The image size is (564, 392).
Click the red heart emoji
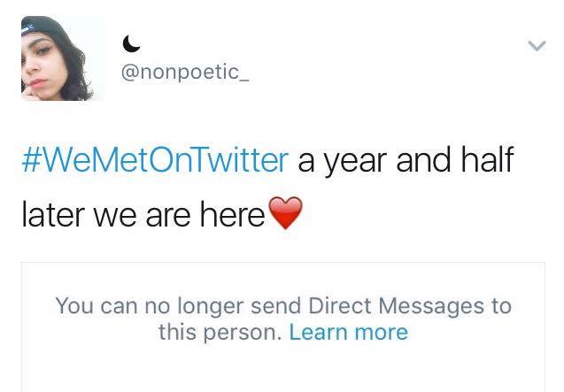pyautogui.click(x=284, y=215)
